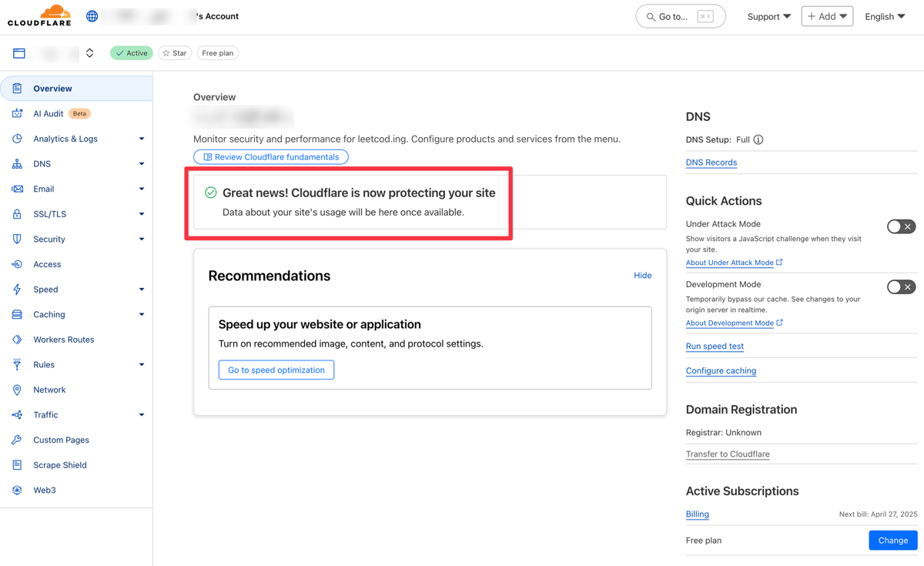Click the website window icon below logo
This screenshot has height=566, width=924.
click(x=19, y=53)
